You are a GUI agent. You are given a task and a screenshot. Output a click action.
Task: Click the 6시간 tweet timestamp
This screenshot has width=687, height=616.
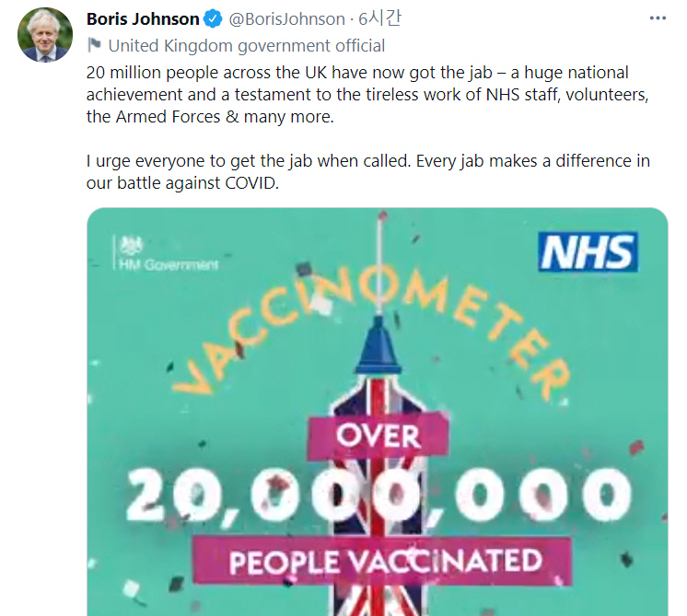click(375, 19)
